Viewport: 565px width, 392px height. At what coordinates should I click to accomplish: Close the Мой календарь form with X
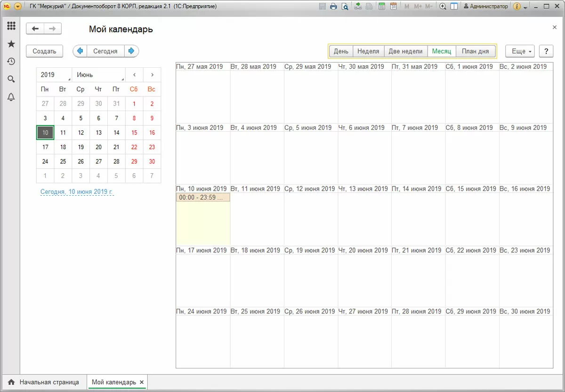555,27
